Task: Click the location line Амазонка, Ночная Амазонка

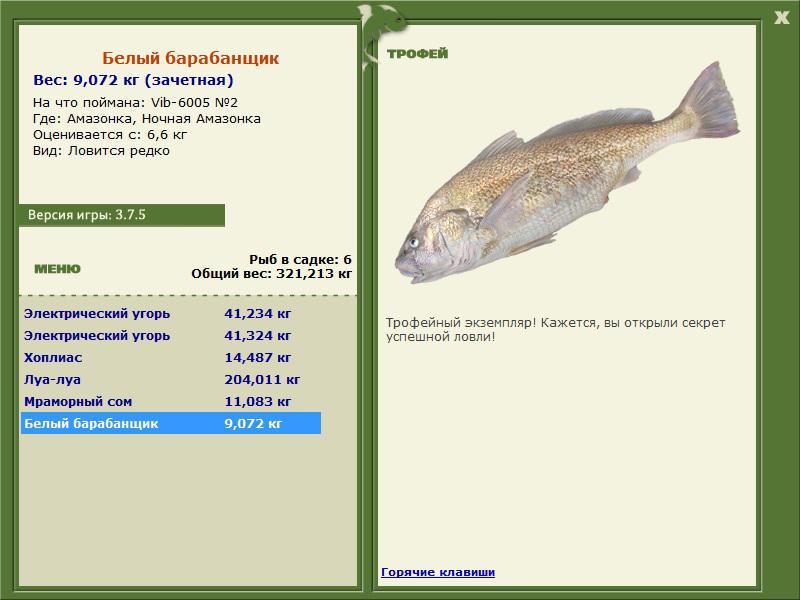Action: [147, 119]
